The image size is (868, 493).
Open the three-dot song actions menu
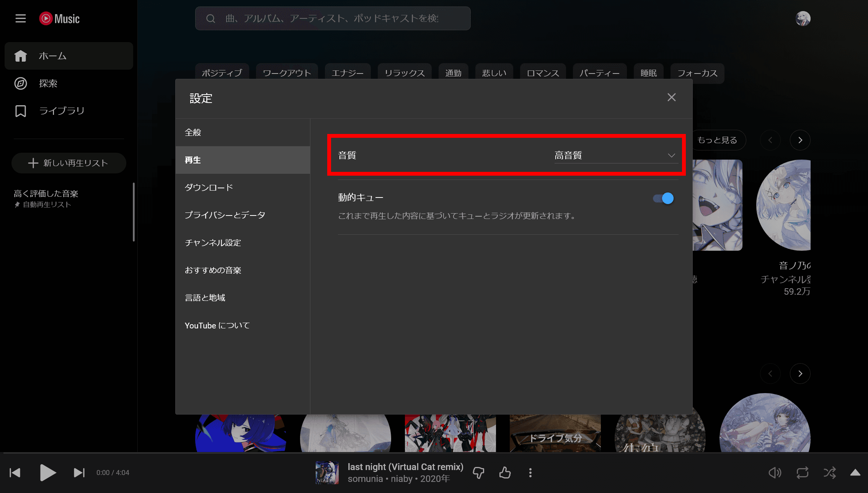530,473
